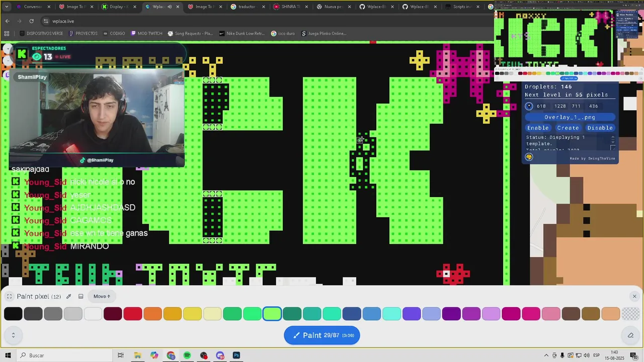Choose the yellow color swatch
Viewport: 644px width, 362px height.
[192, 314]
